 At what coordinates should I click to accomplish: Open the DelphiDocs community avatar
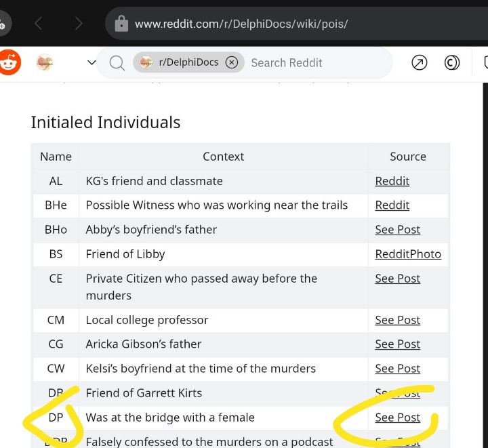pos(45,62)
